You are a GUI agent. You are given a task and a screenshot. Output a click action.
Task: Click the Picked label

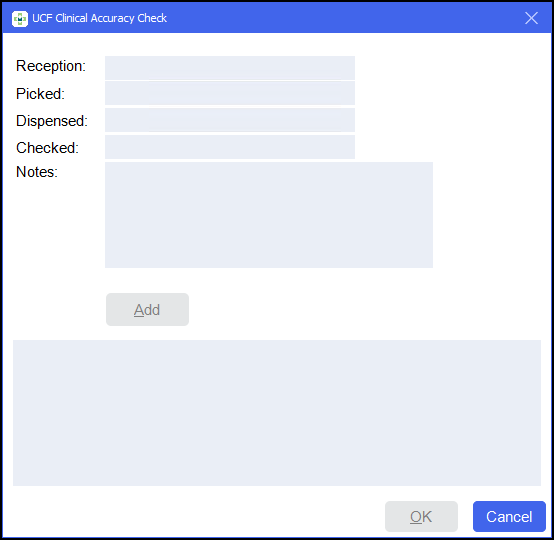[40, 94]
